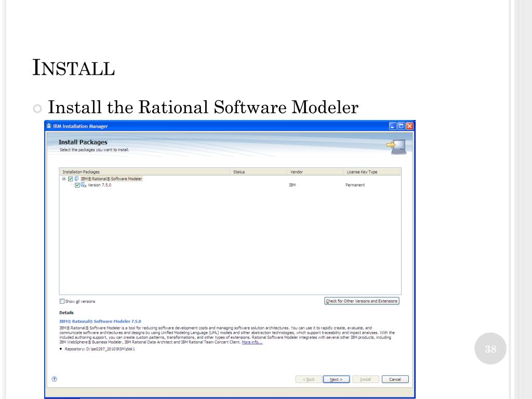Screen dimensions: 532x399
Task: Click the Status column header
Action: coord(259,171)
